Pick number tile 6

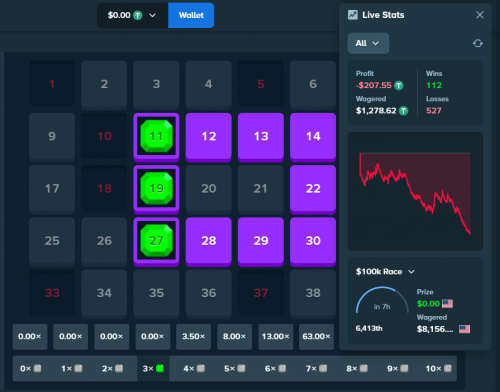313,85
